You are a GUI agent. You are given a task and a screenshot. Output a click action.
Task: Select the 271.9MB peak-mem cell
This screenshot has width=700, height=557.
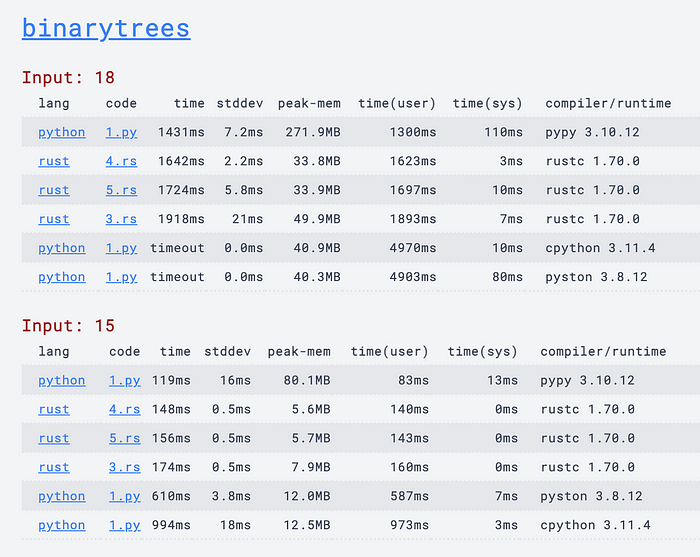point(313,132)
